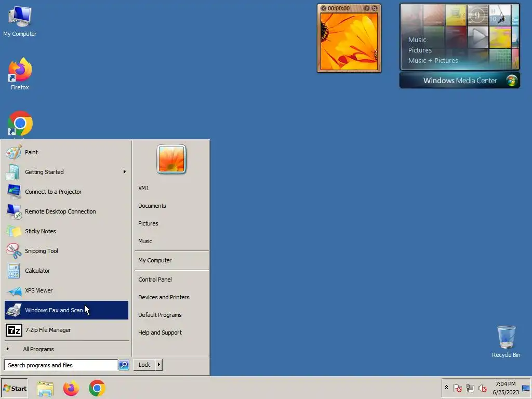Image resolution: width=532 pixels, height=399 pixels.
Task: Open the Getting Started menu entry
Action: [66, 172]
